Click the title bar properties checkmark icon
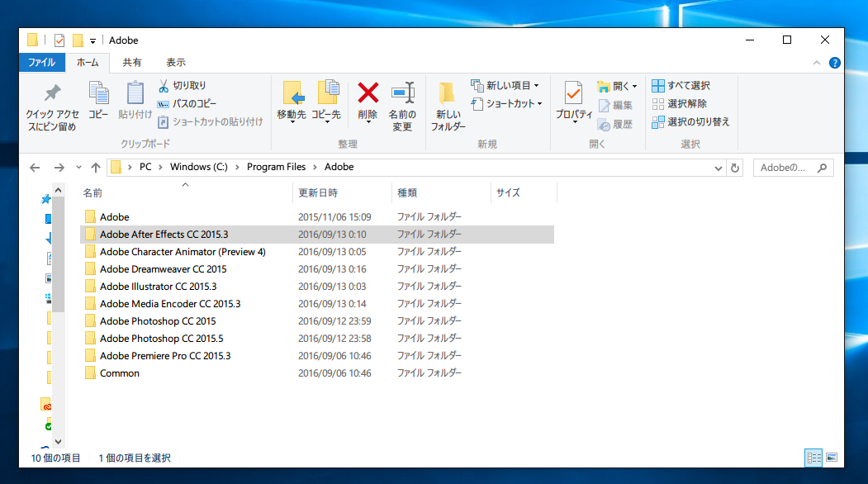The width and height of the screenshot is (868, 484). click(x=59, y=40)
